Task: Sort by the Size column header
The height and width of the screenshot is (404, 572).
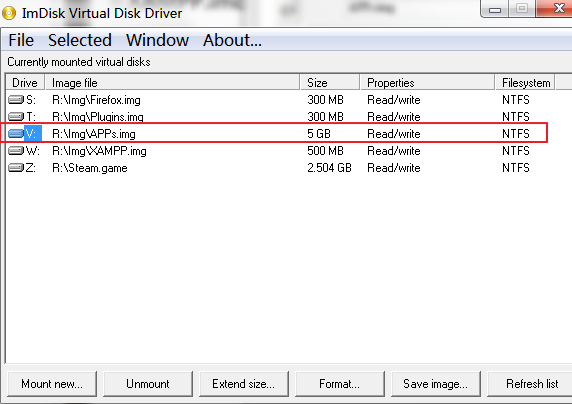Action: [x=330, y=83]
